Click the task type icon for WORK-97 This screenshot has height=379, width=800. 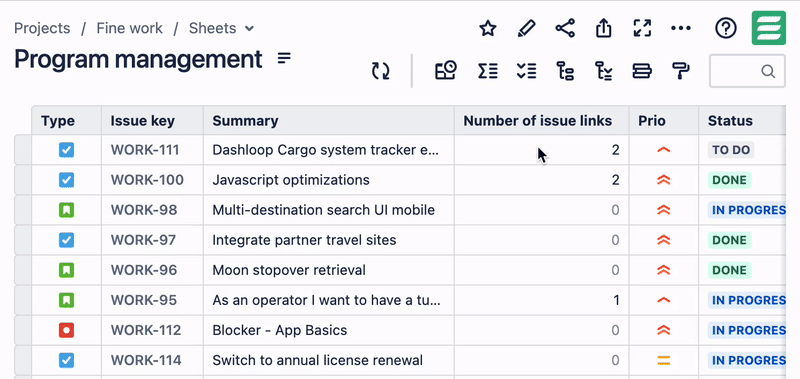[66, 240]
